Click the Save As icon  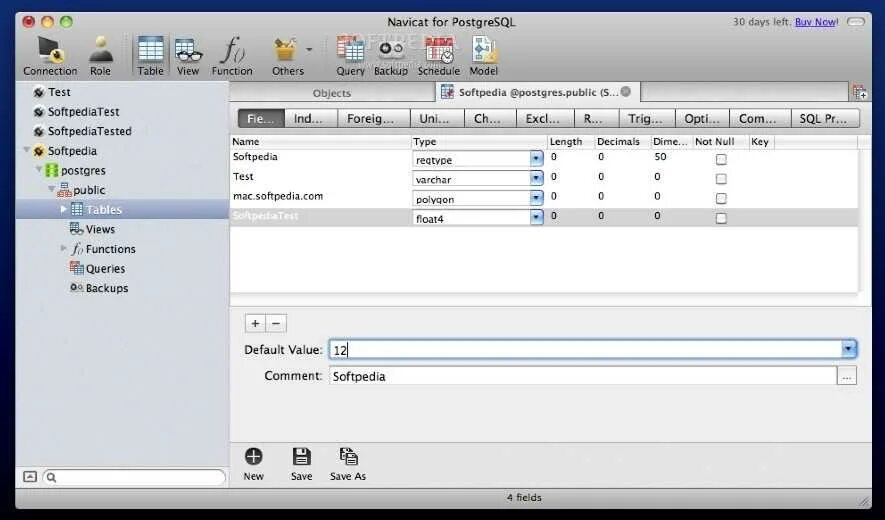(348, 456)
